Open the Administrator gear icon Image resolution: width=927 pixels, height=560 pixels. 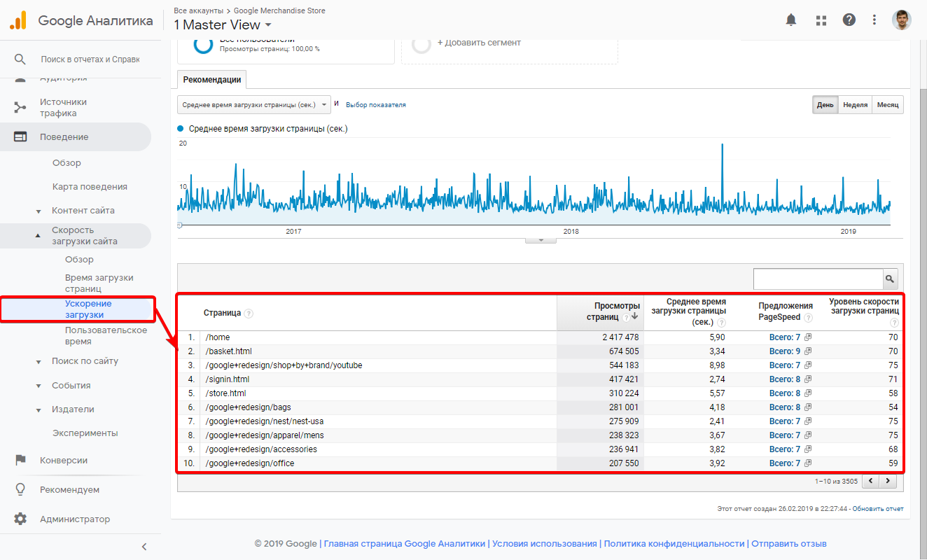20,519
